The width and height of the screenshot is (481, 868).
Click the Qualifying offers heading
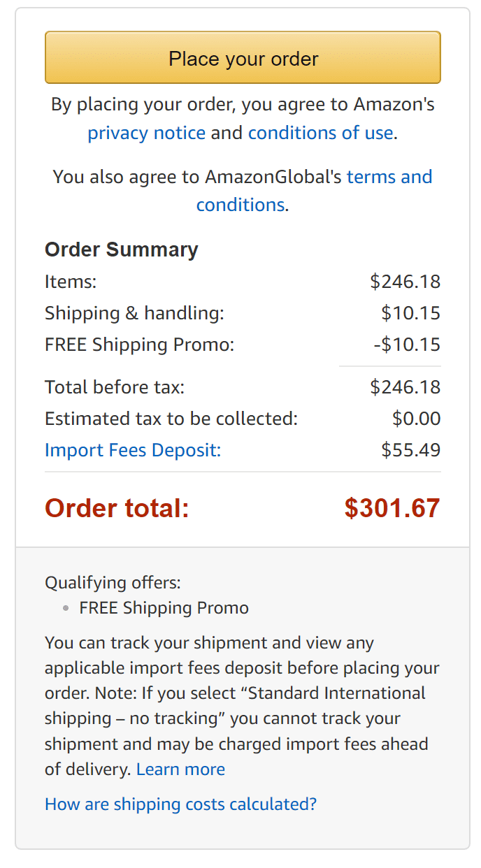click(113, 582)
